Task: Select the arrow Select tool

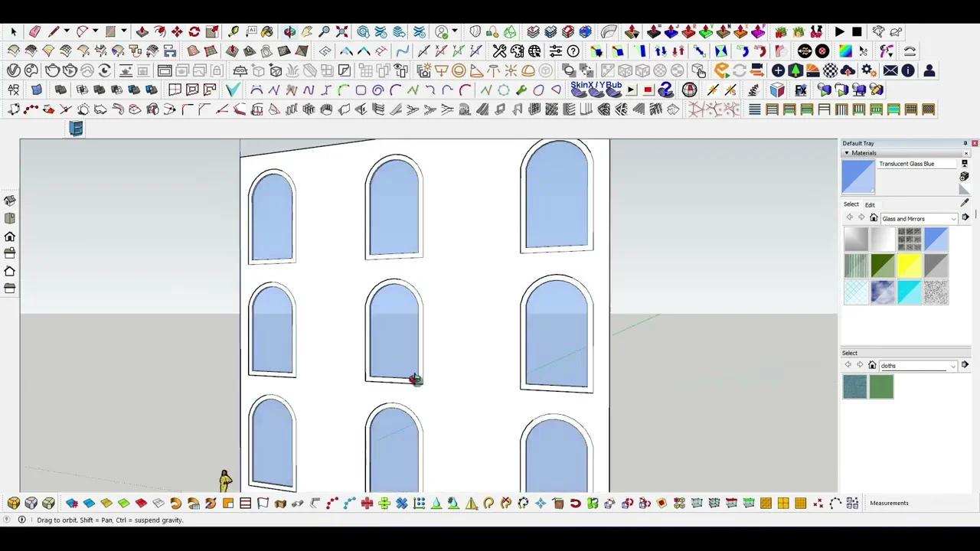Action: click(x=14, y=31)
